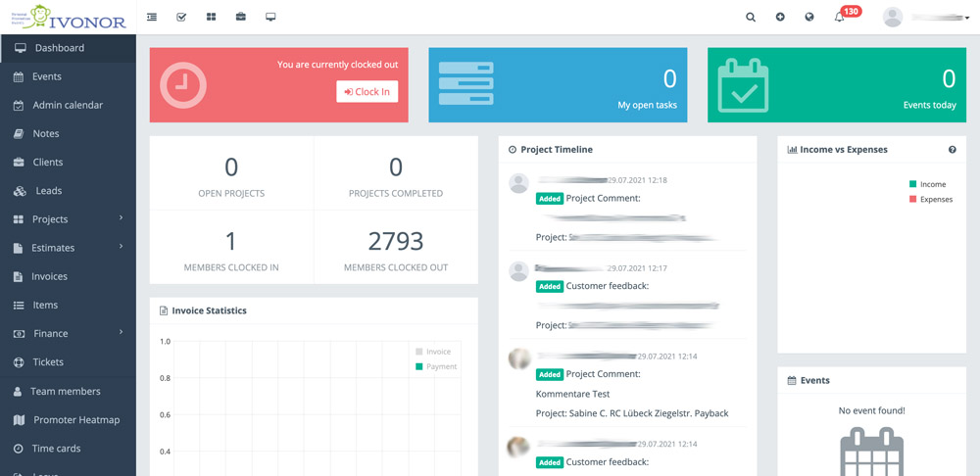Open the globe language icon

point(809,17)
